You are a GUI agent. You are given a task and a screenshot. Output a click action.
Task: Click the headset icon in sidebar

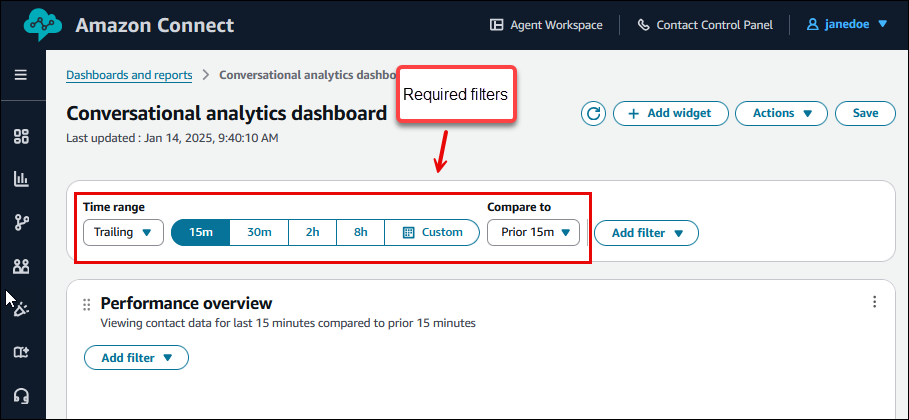[21, 395]
